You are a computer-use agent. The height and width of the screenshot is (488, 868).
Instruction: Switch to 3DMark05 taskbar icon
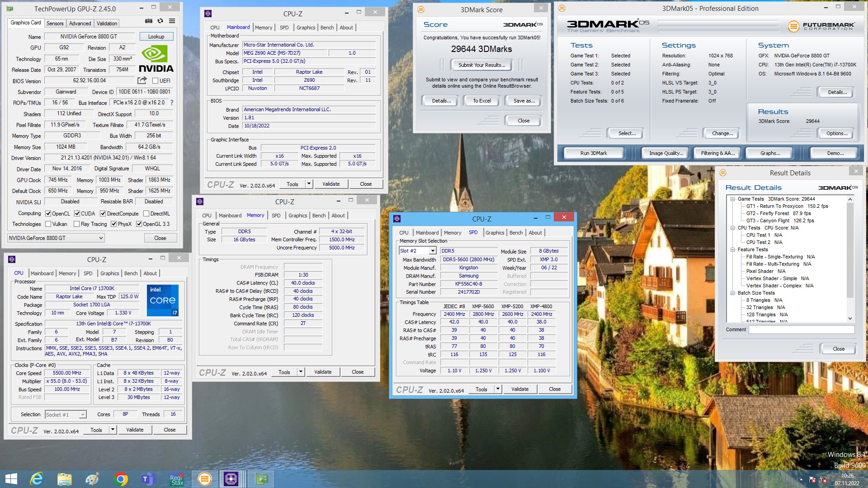coord(204,479)
